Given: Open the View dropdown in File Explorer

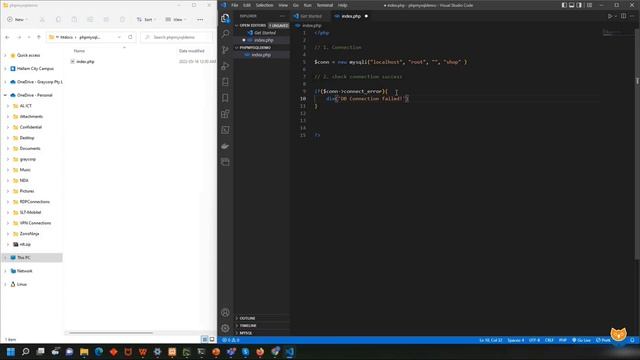Looking at the screenshot, I should coord(176,20).
